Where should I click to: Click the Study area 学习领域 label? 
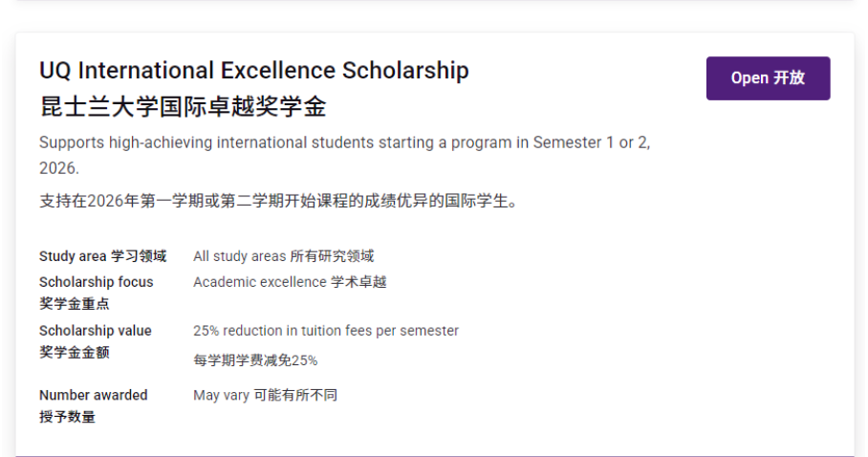click(x=102, y=256)
